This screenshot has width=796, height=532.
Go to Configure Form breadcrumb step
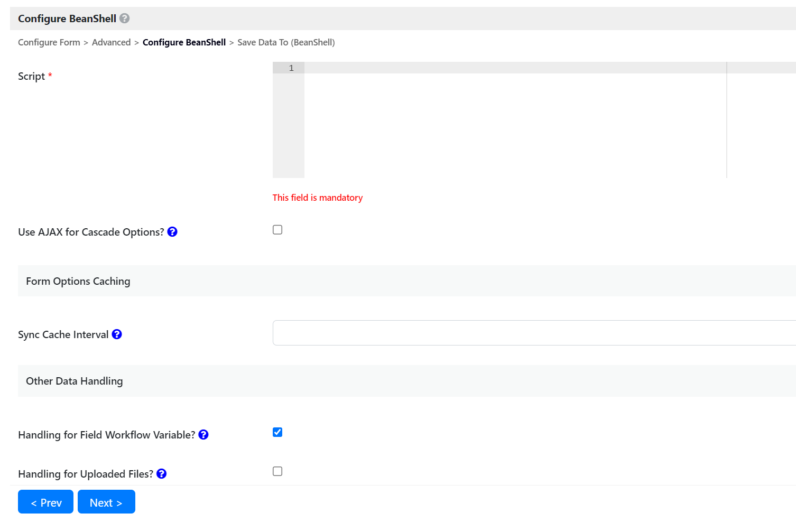pyautogui.click(x=49, y=42)
